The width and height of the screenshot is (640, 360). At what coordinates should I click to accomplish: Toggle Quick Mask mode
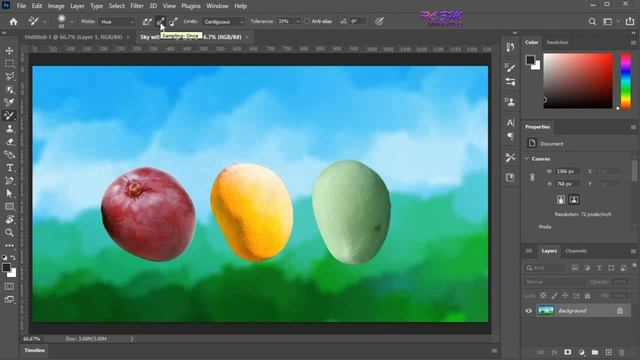pos(9,287)
